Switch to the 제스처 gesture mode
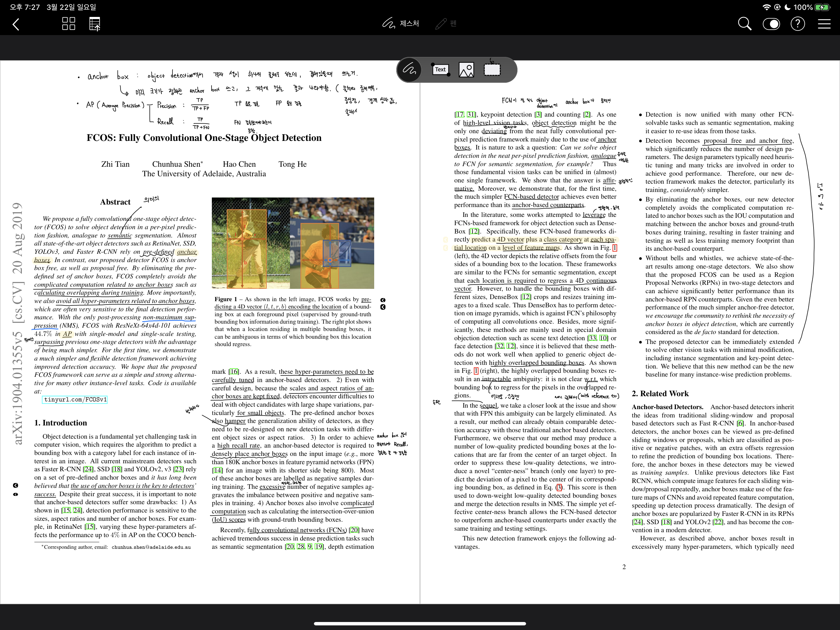 pyautogui.click(x=401, y=24)
